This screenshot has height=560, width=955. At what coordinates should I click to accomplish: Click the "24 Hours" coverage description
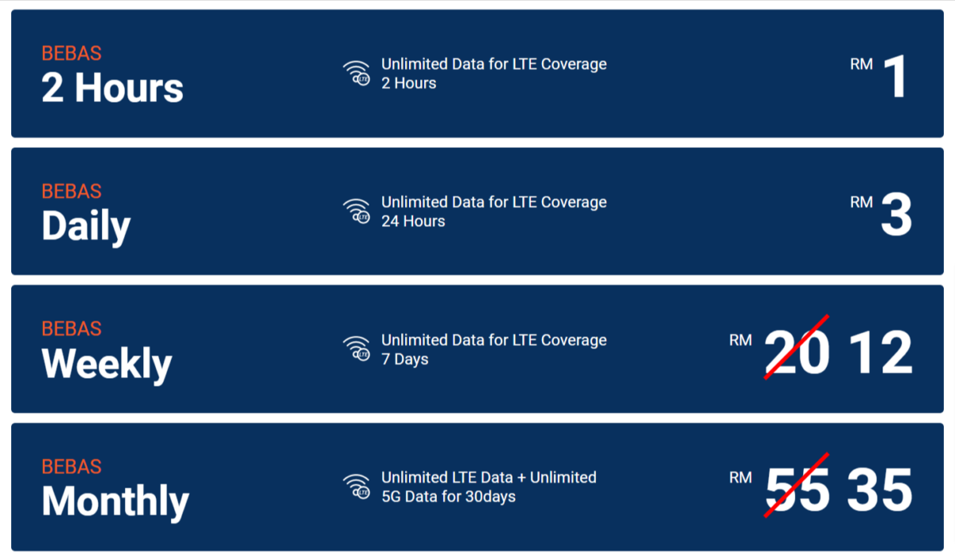point(413,221)
